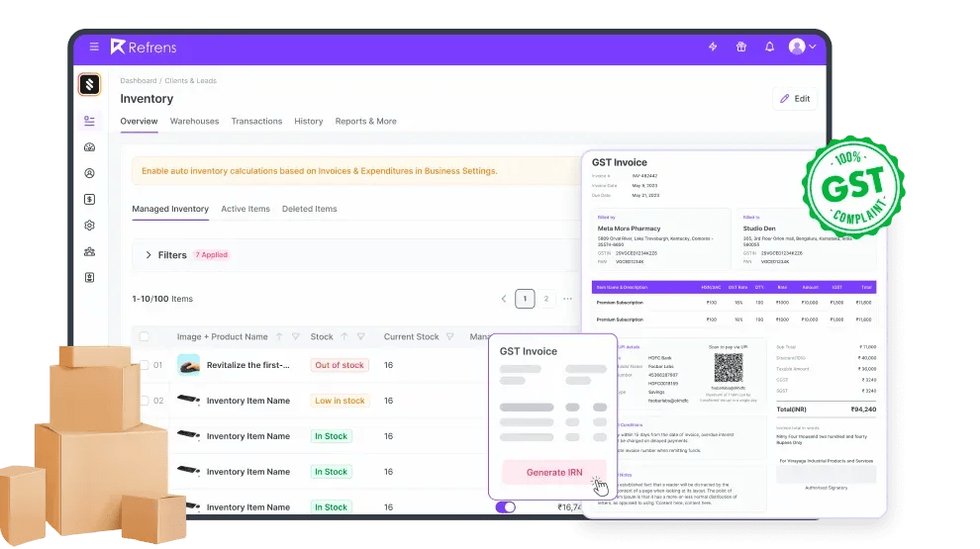Filter the Image + Product Name column
Screen dimensions: 980x549
click(x=296, y=336)
